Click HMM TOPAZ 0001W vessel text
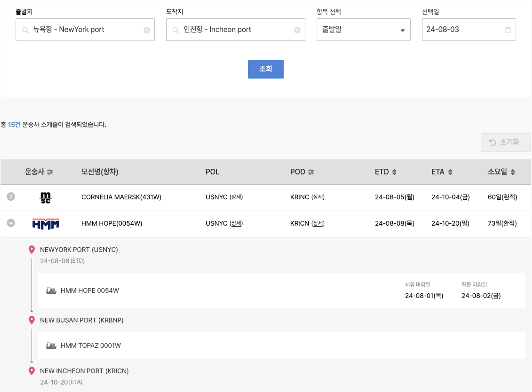The image size is (532, 392). click(x=91, y=346)
